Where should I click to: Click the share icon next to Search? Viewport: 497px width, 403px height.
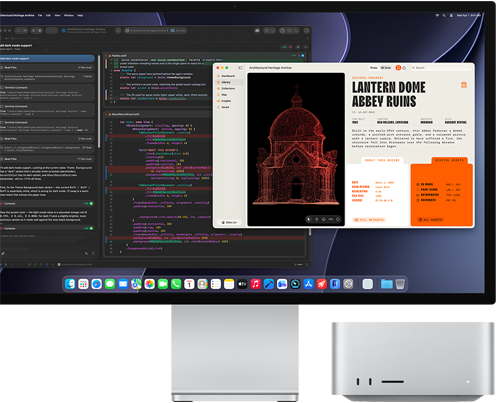coord(404,68)
